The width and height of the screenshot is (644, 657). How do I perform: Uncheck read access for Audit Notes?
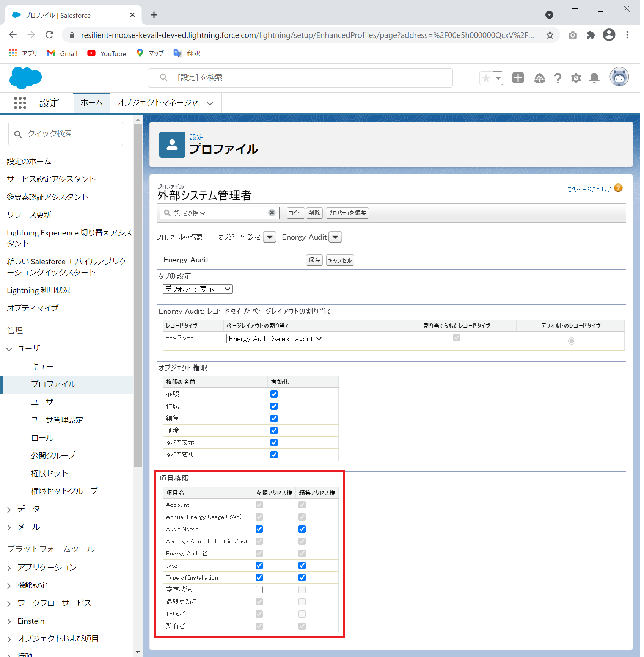[259, 529]
